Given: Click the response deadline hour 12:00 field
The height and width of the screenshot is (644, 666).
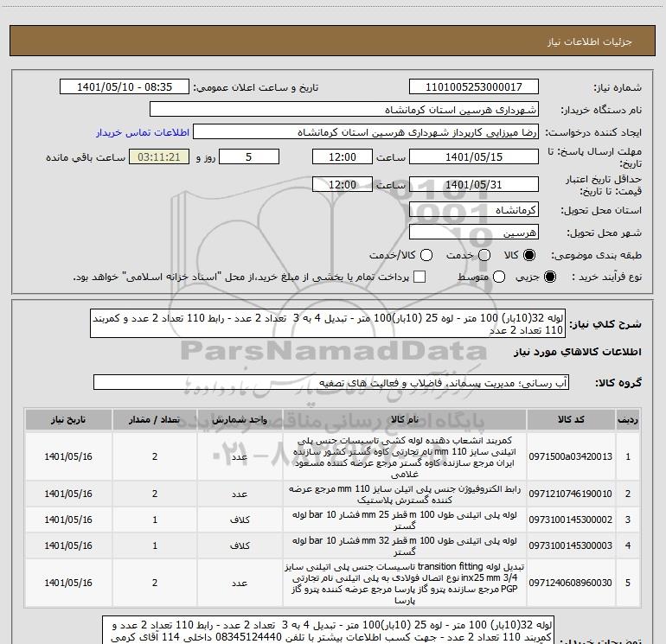Looking at the screenshot, I should tap(343, 156).
